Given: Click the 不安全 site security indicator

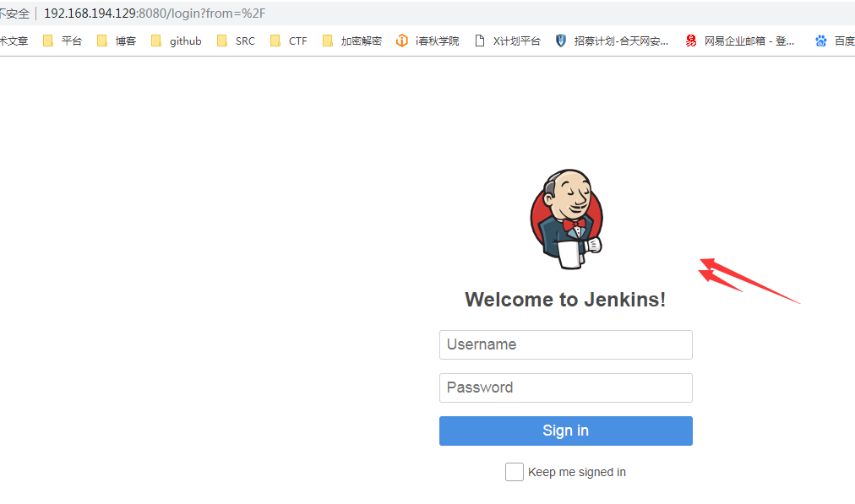Looking at the screenshot, I should click(14, 13).
